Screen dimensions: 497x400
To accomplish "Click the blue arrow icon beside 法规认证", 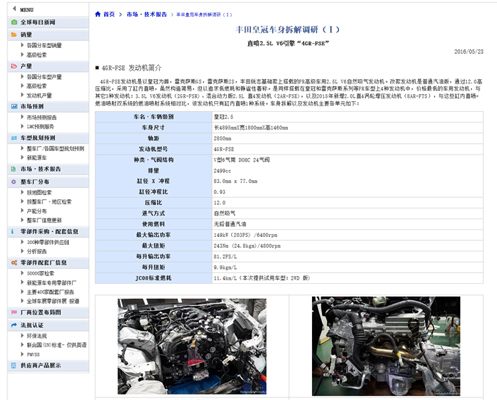I will click(14, 325).
